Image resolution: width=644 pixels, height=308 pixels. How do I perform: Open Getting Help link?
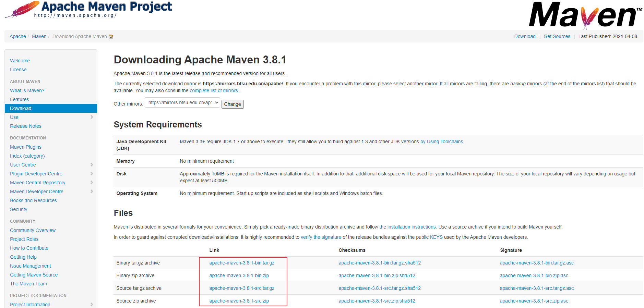click(23, 257)
